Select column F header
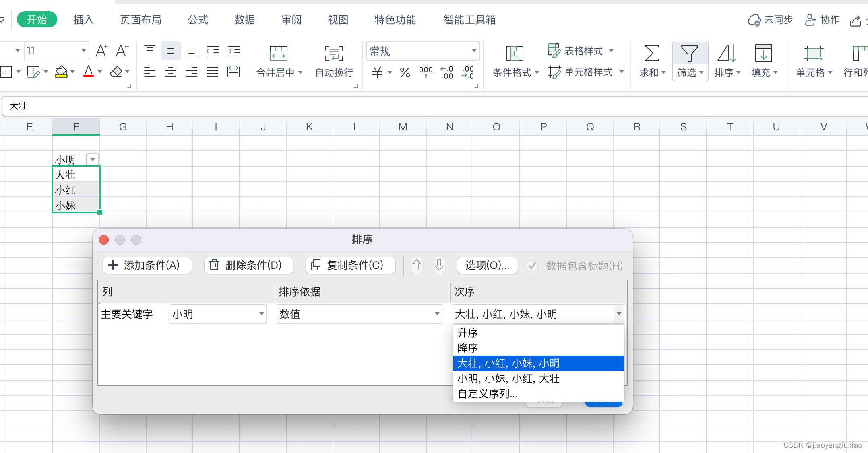 click(x=76, y=127)
